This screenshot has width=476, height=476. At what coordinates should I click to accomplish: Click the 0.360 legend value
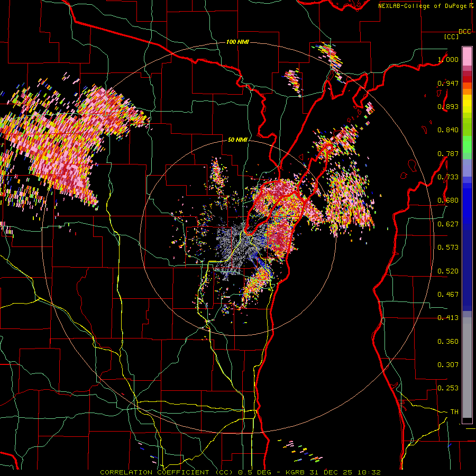click(448, 342)
